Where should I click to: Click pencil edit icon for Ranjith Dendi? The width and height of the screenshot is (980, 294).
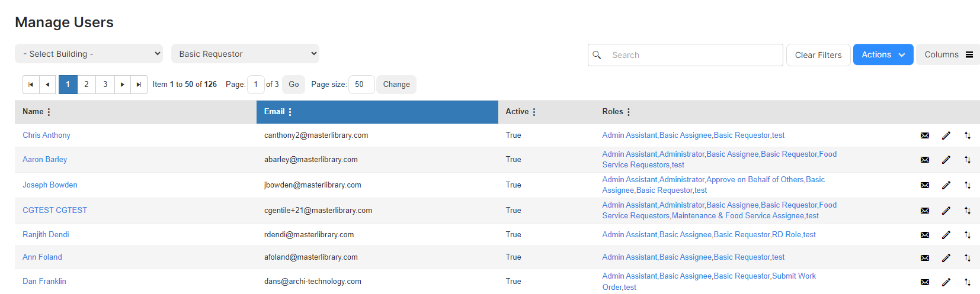point(946,235)
